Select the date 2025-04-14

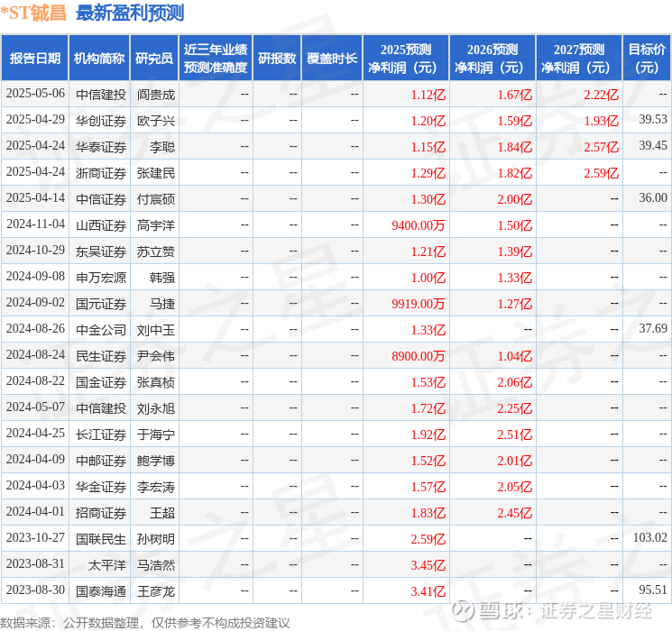35,198
